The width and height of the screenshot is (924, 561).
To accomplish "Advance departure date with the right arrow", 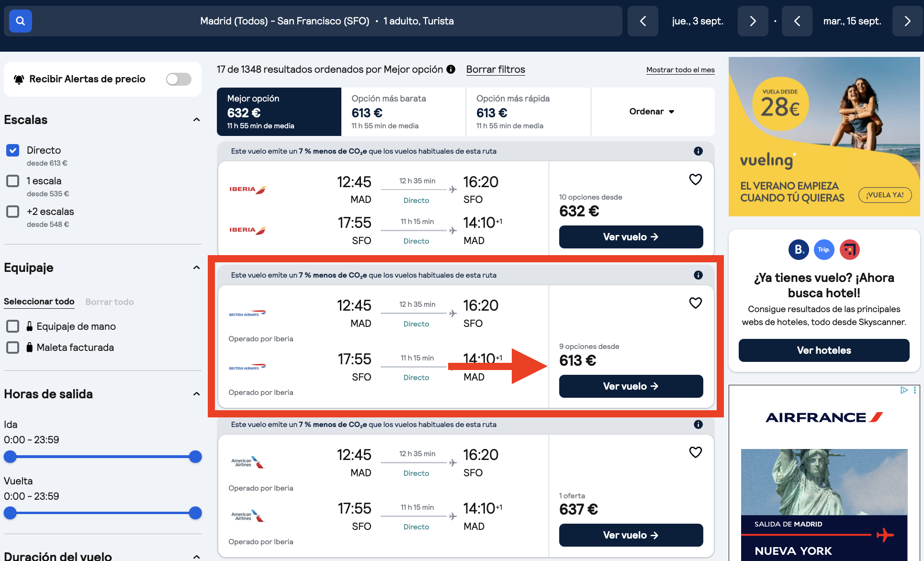I will (753, 21).
